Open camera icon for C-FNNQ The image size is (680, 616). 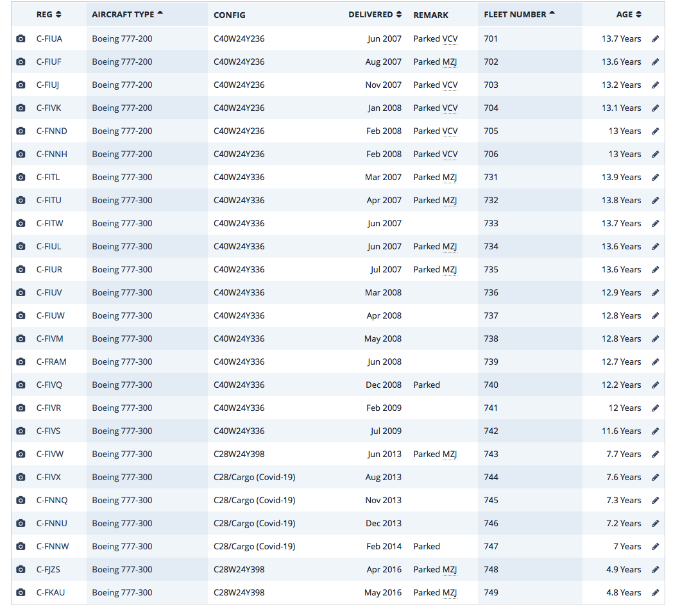[x=21, y=501]
